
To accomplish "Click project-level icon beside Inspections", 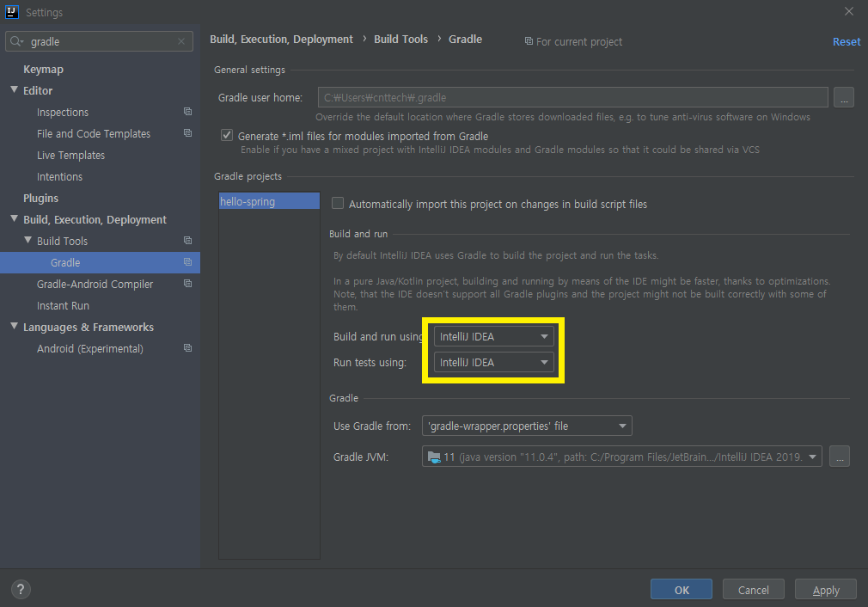I will 187,112.
